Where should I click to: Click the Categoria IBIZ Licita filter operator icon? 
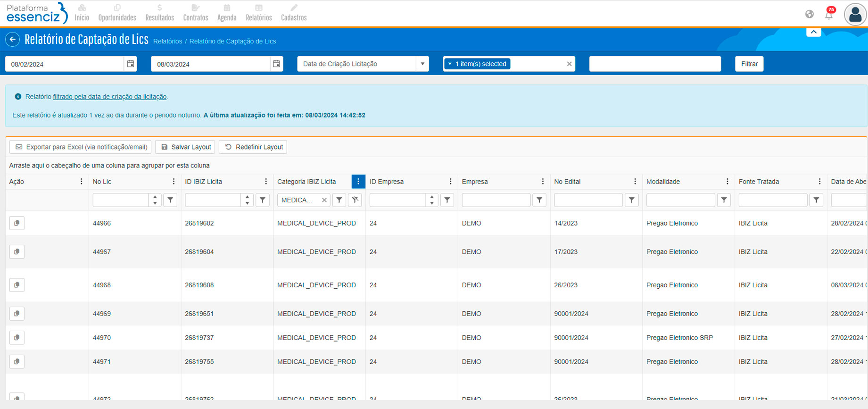[x=339, y=200]
